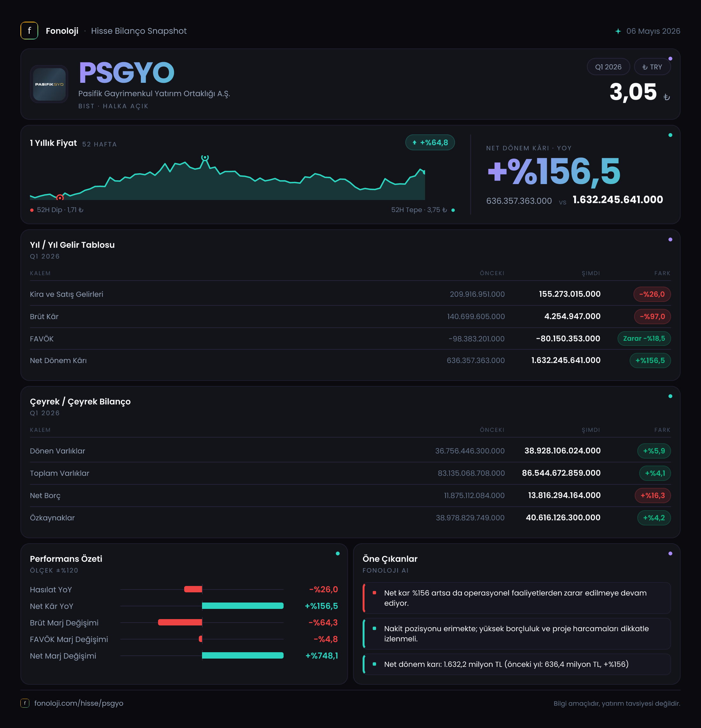The image size is (701, 728).
Task: Click the Nakit pozisyonu erimekte highlight card
Action: pos(517,634)
